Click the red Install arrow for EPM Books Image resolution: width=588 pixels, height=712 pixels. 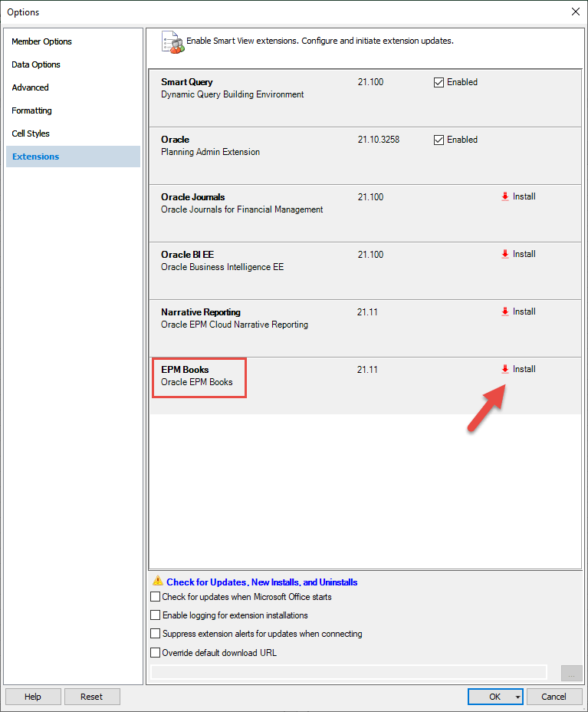pos(504,369)
